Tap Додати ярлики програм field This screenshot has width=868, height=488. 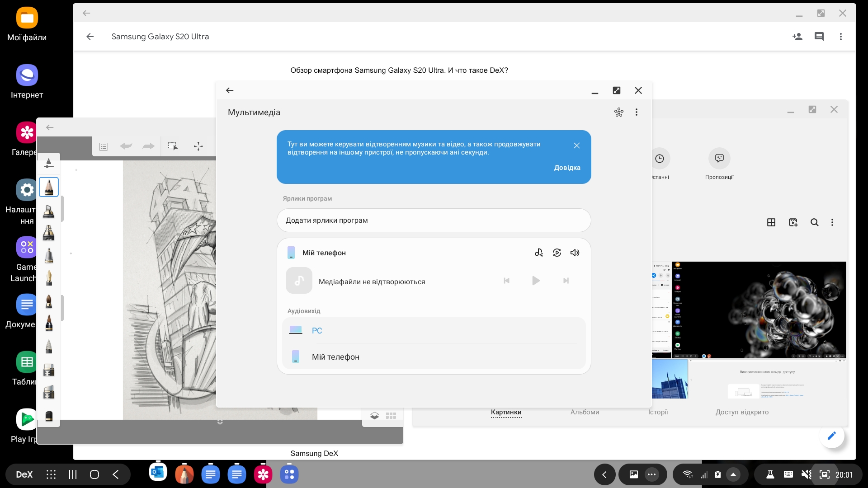tap(434, 221)
